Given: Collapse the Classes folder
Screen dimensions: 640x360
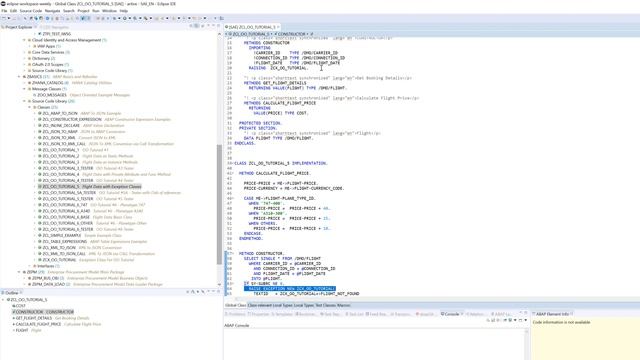Looking at the screenshot, I should 30,107.
